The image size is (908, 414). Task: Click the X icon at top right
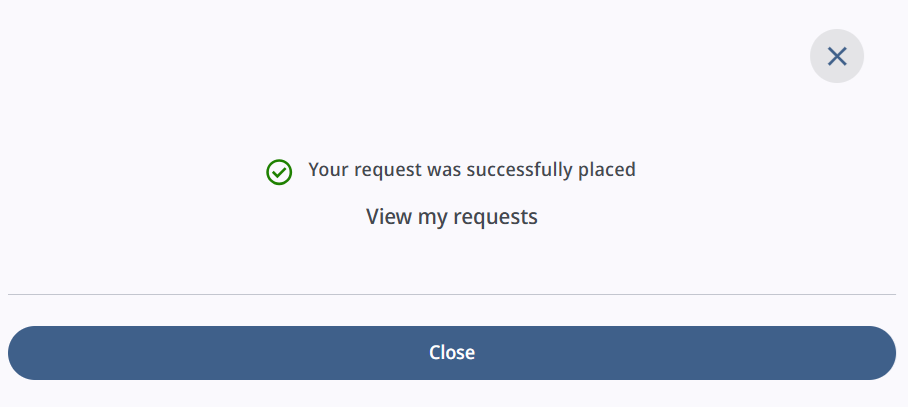pos(837,56)
